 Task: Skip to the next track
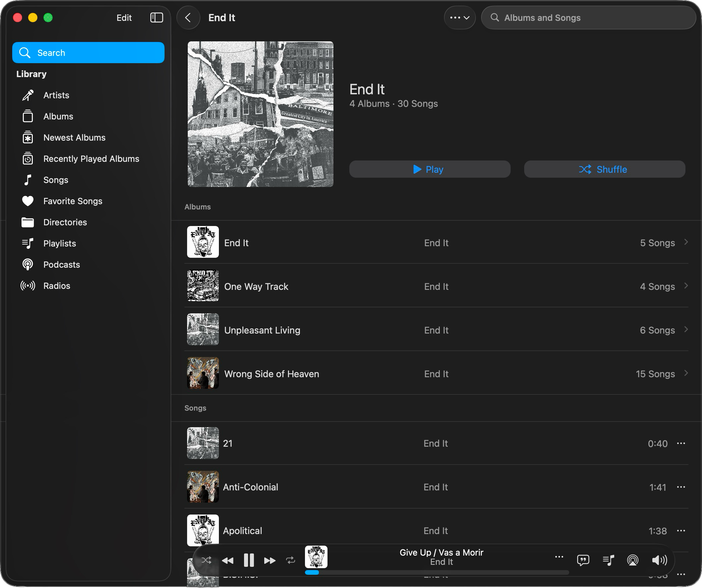[270, 560]
